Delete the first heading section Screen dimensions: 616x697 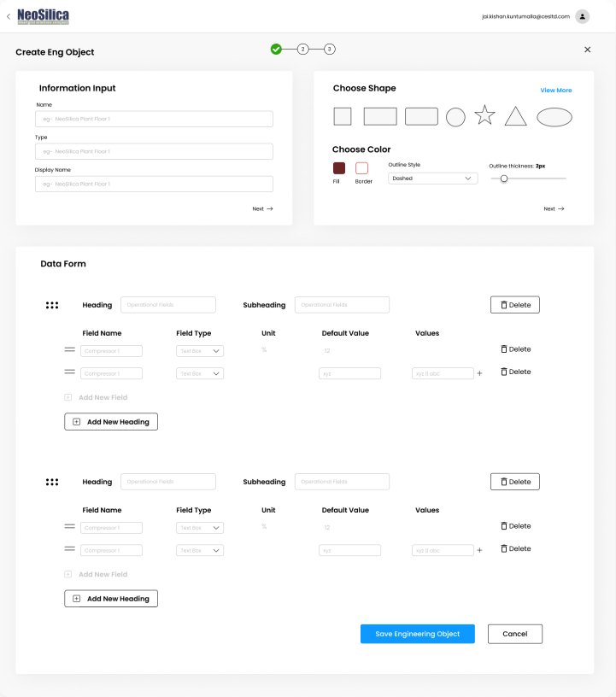pos(515,305)
